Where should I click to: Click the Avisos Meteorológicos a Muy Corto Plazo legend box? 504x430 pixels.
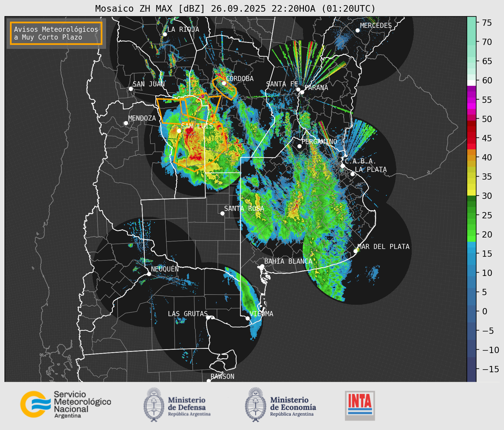(x=56, y=33)
